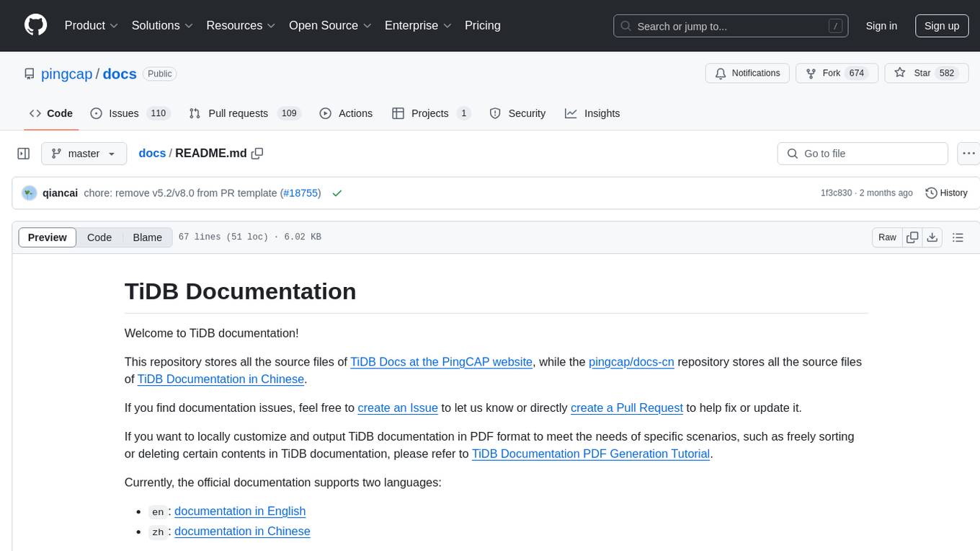Image resolution: width=980 pixels, height=551 pixels.
Task: Open the GitHub home logo
Action: pyautogui.click(x=35, y=25)
